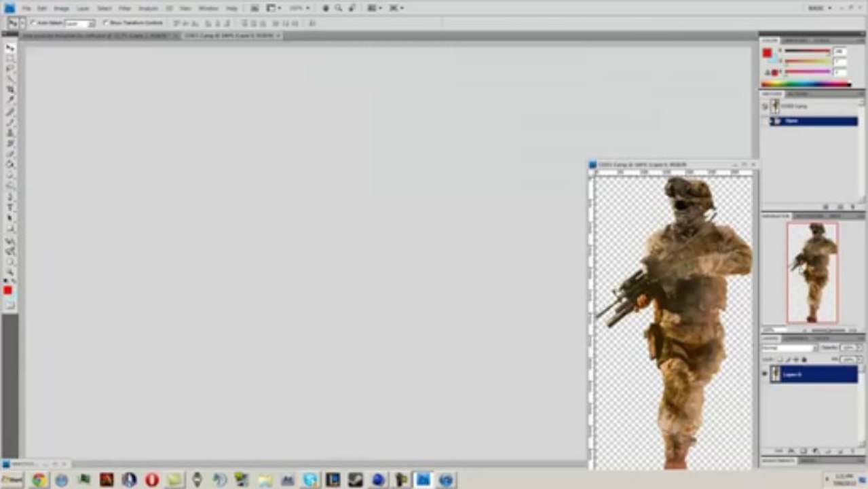Open the File menu
Viewport: 868px width, 489px height.
click(x=26, y=8)
